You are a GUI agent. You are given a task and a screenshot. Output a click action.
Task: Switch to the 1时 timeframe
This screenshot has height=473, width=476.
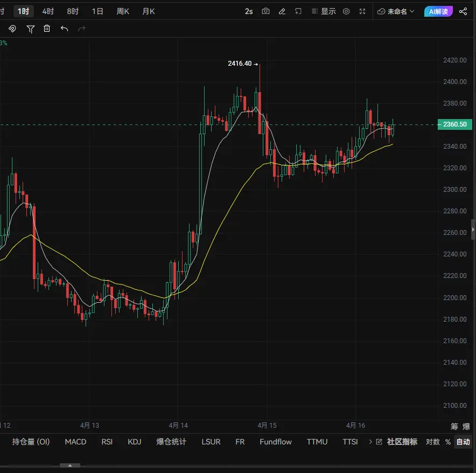tap(23, 11)
